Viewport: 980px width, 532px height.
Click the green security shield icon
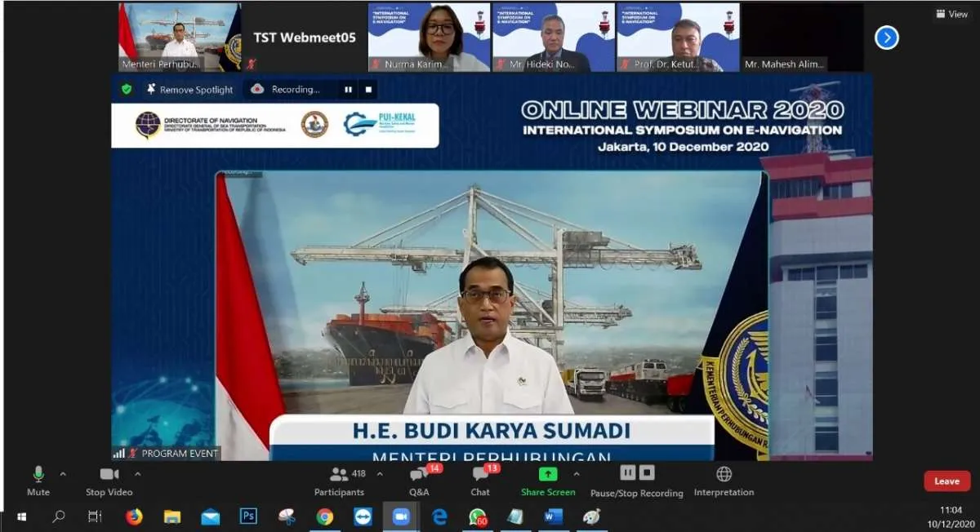point(125,89)
